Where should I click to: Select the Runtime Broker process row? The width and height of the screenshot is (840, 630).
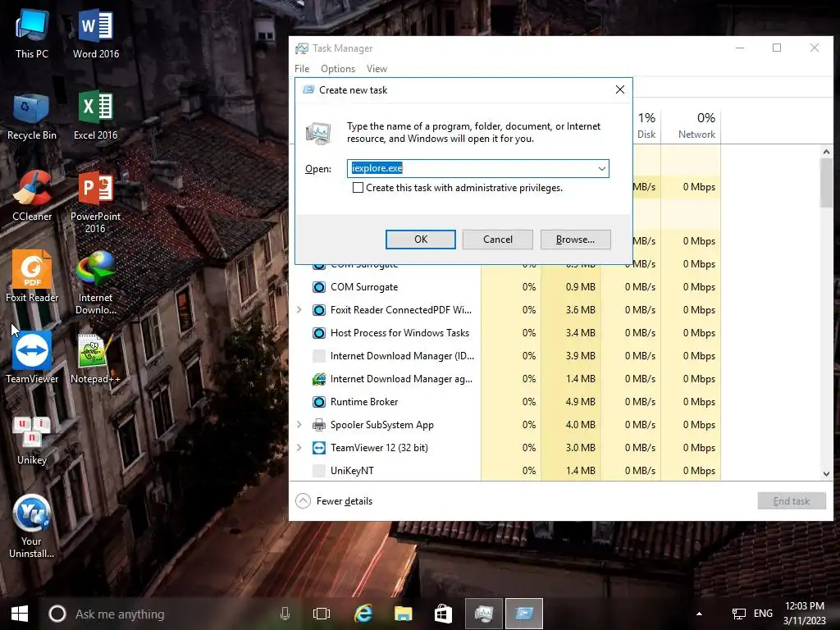505,402
